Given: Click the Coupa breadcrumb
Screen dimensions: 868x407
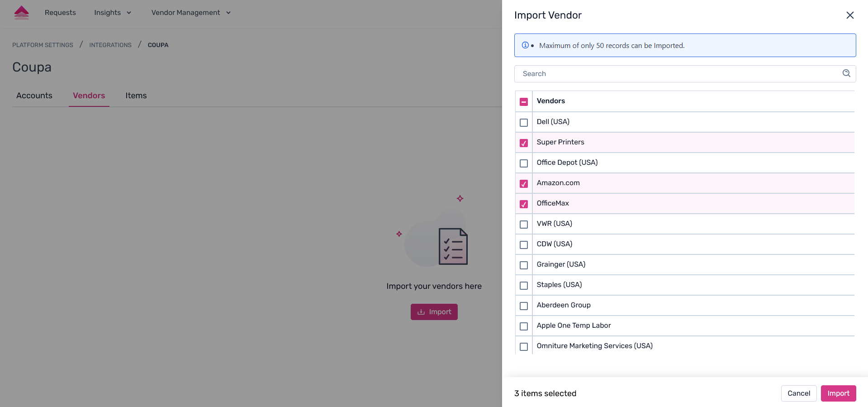Looking at the screenshot, I should point(158,45).
